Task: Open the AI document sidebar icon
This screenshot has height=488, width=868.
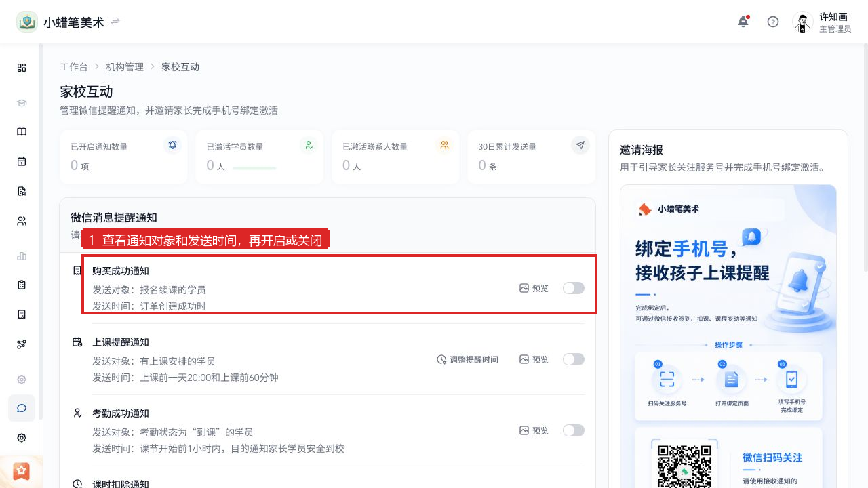Action: tap(22, 191)
